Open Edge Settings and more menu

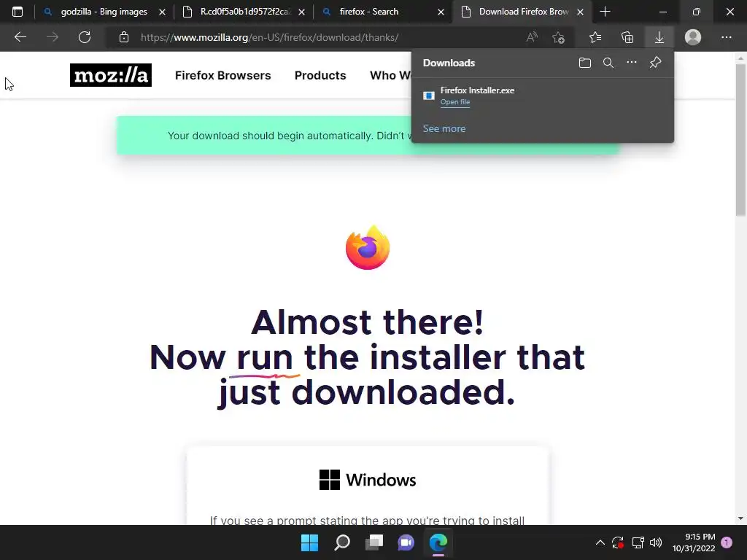726,37
